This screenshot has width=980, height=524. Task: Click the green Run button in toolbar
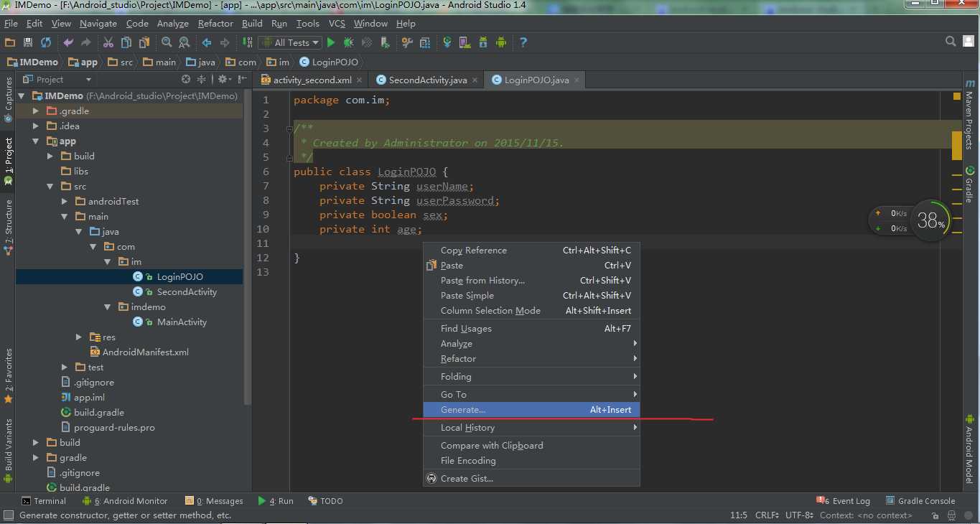pos(331,42)
